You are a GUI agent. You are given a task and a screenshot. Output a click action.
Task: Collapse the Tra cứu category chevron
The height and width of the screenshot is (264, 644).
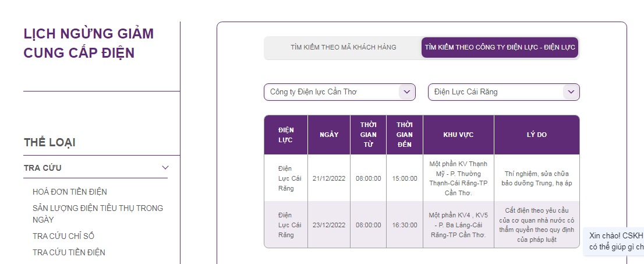click(x=165, y=168)
